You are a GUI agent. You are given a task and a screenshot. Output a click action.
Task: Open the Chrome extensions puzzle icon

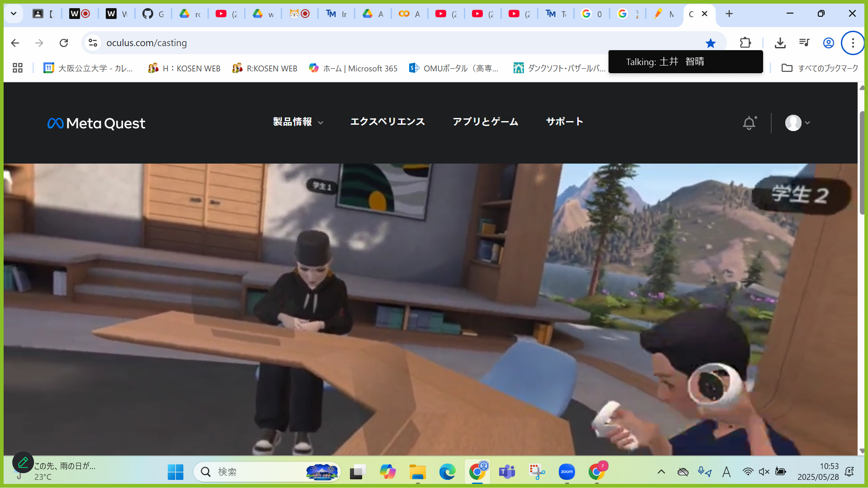745,43
